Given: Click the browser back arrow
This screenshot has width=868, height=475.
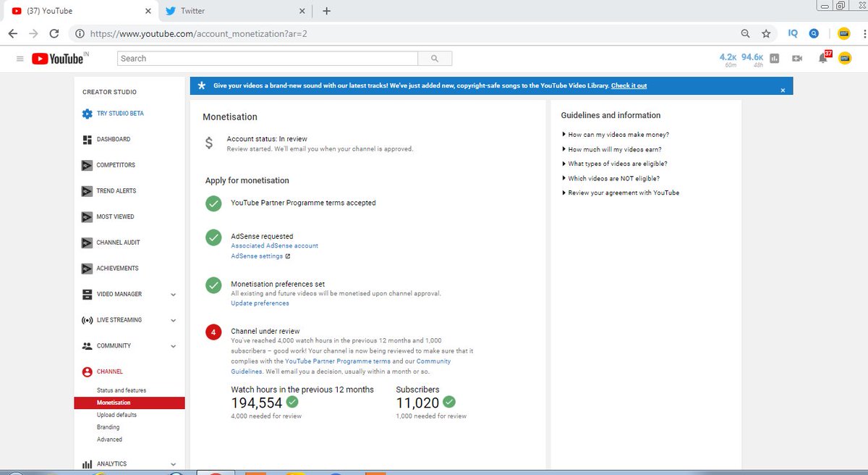Looking at the screenshot, I should click(x=13, y=33).
